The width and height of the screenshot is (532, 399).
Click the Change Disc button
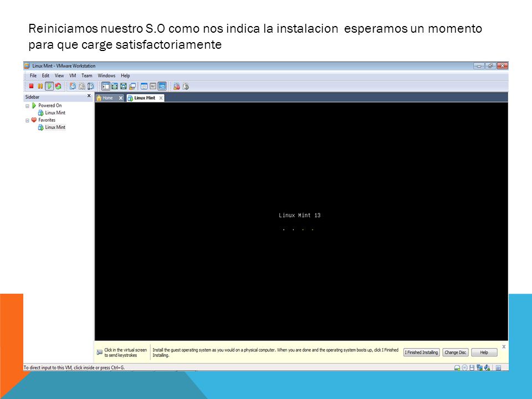456,352
